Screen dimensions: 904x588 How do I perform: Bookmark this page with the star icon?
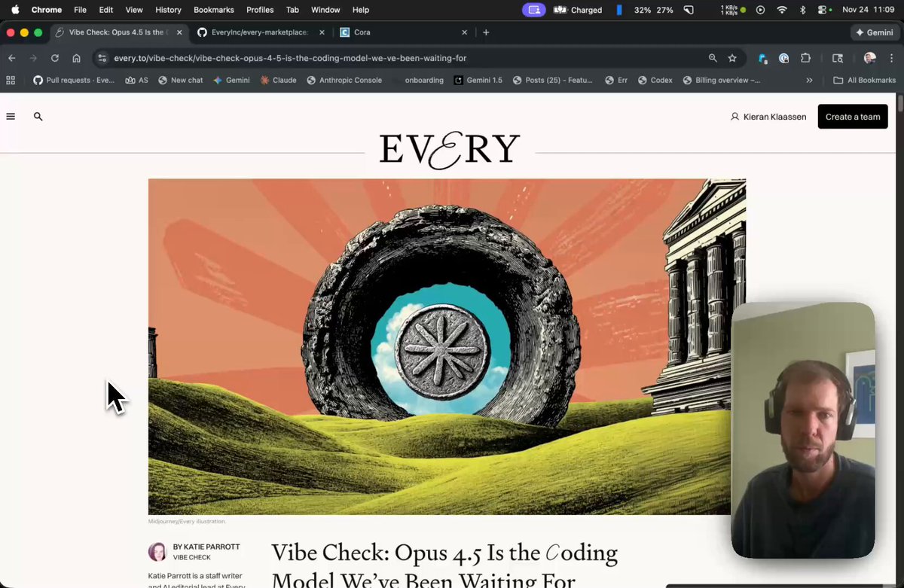coord(732,58)
